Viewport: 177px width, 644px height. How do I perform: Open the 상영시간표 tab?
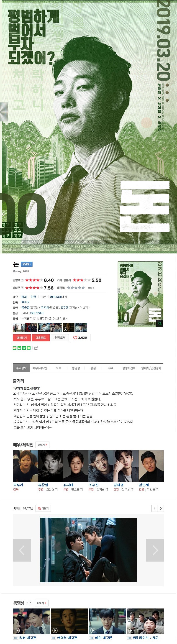pyautogui.click(x=129, y=368)
